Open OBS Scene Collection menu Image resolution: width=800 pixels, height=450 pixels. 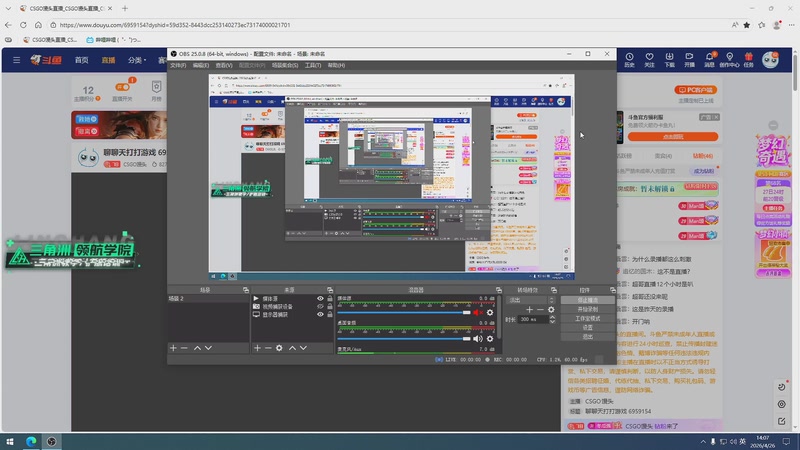pos(285,65)
